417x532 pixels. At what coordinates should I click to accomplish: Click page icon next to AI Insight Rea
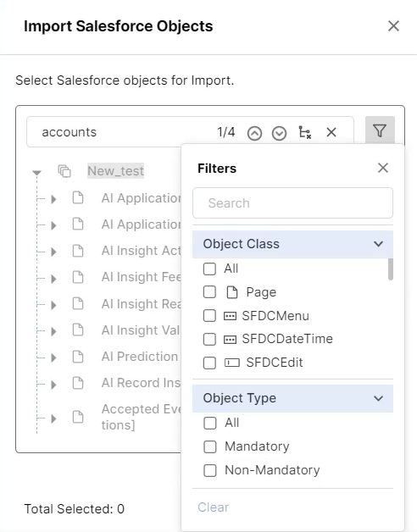[78, 303]
